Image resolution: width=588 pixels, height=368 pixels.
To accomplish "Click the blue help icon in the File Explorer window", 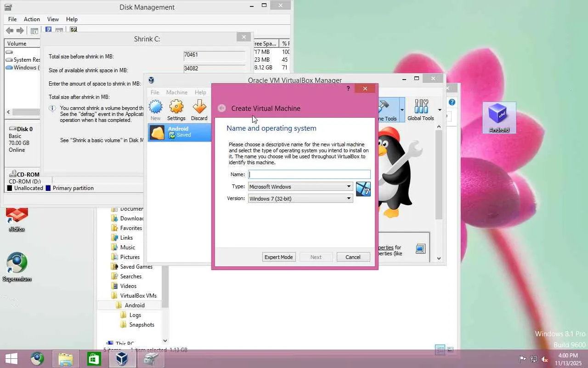I will pyautogui.click(x=452, y=102).
